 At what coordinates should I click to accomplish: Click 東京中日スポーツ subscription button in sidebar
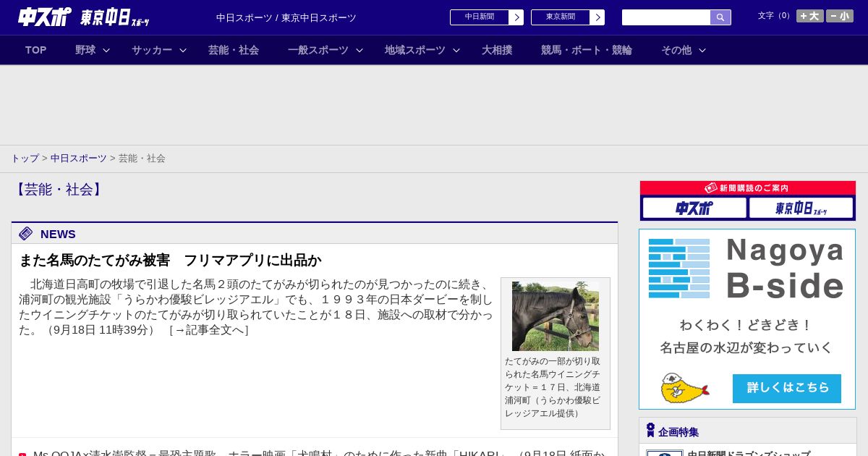[x=801, y=208]
